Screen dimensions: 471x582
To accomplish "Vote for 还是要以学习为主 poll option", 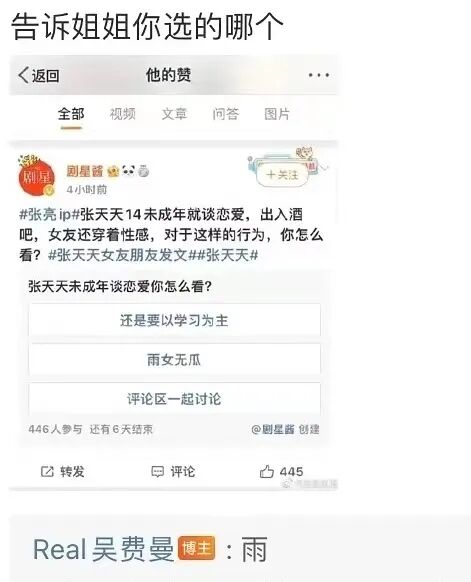I will tap(174, 320).
